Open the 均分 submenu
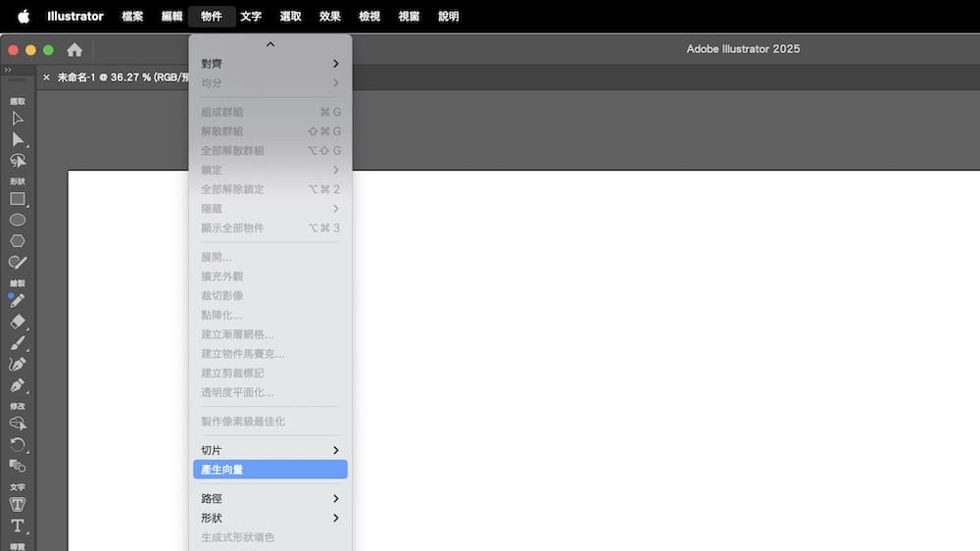The height and width of the screenshot is (551, 980). click(270, 83)
